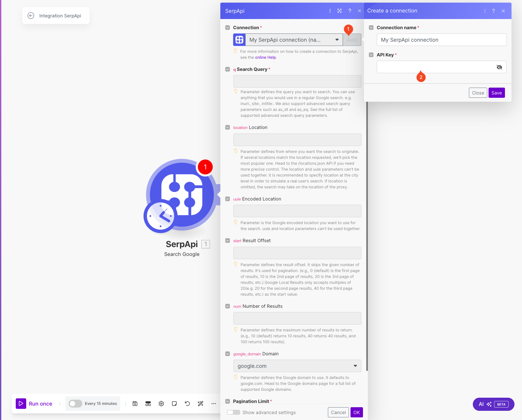522x420 pixels.
Task: Open the clock schedule icon on the SerpApi module
Action: (160, 216)
